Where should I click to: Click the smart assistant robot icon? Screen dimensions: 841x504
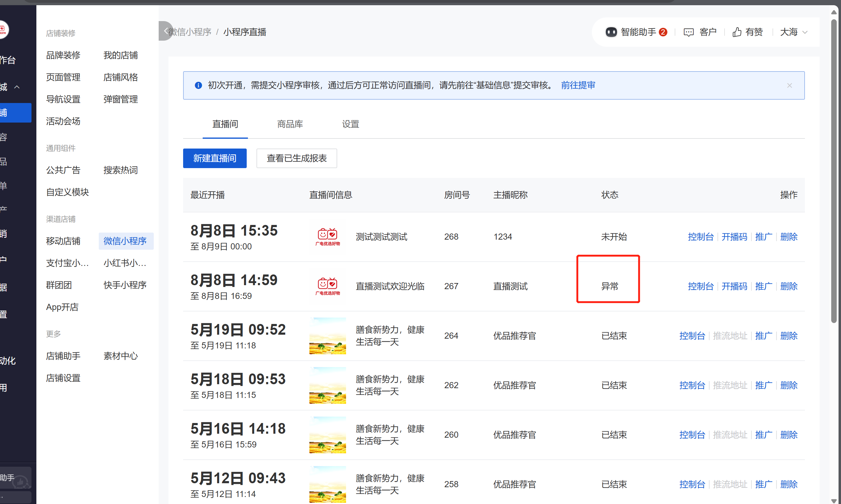pos(611,32)
